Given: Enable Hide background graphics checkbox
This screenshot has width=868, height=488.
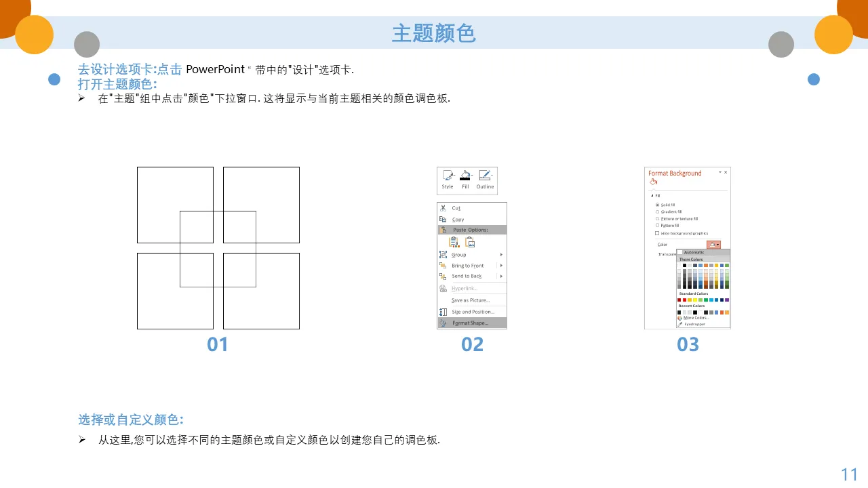Looking at the screenshot, I should 657,233.
